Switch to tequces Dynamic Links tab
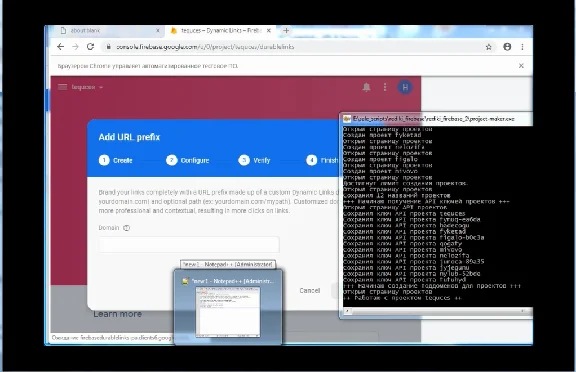 220,30
